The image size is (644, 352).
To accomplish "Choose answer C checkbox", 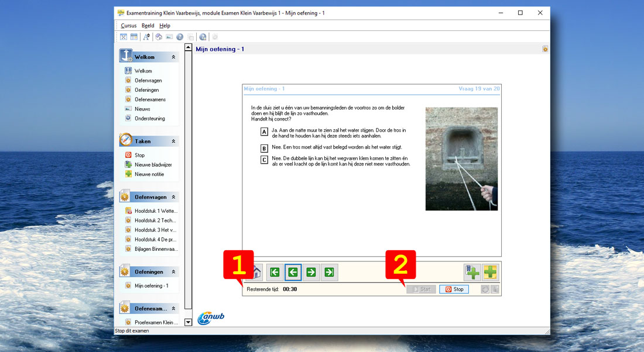I will pos(265,160).
